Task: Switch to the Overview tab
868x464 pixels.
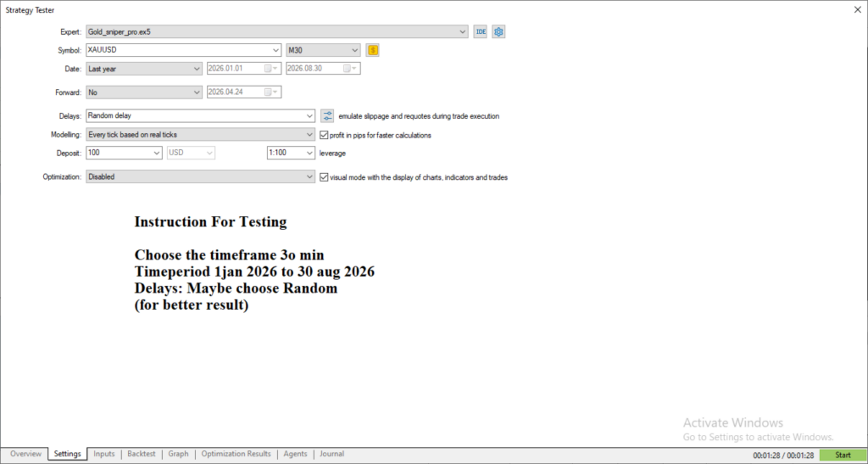Action: [x=25, y=454]
